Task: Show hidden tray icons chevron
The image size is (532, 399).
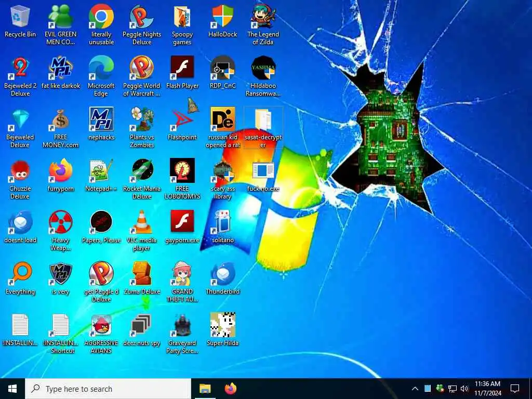Action: coord(415,389)
